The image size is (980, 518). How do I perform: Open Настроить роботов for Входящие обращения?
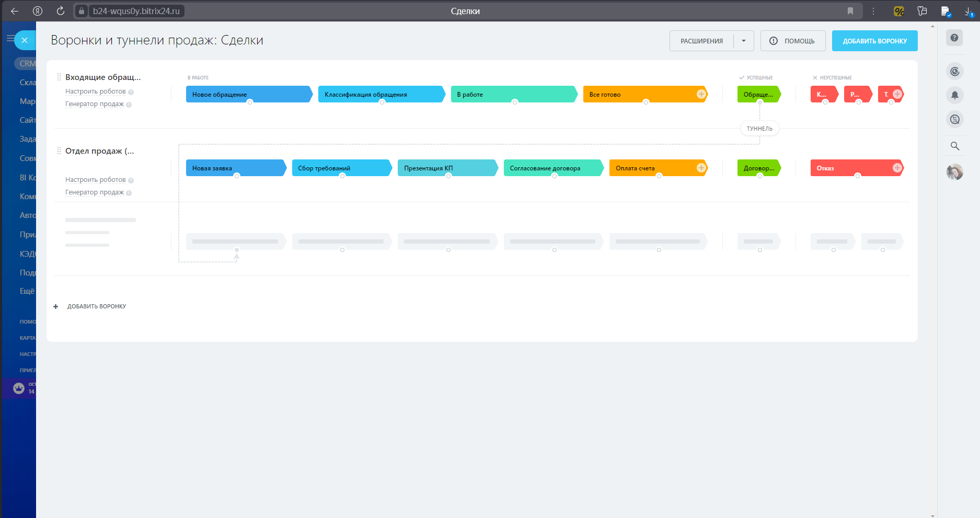96,91
